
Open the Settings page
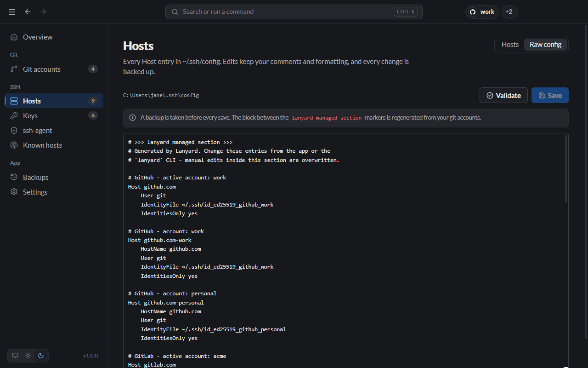pos(54,192)
